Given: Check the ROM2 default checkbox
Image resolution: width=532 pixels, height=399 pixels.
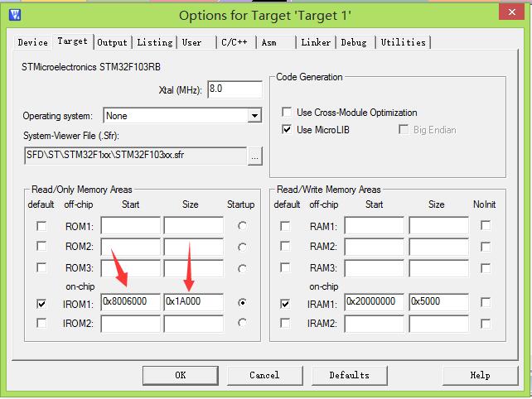Looking at the screenshot, I should tap(41, 246).
